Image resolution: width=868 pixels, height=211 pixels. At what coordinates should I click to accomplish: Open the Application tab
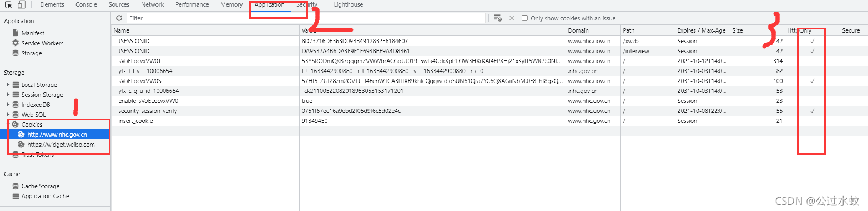pos(269,4)
